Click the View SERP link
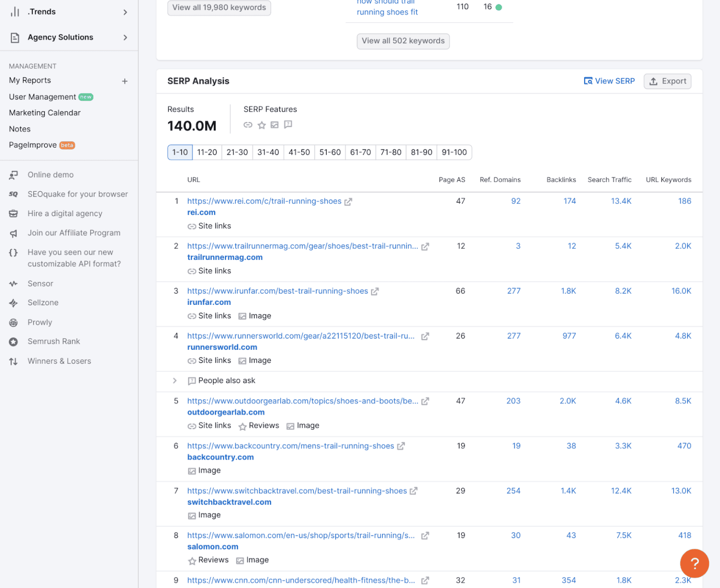720x588 pixels. (x=609, y=81)
